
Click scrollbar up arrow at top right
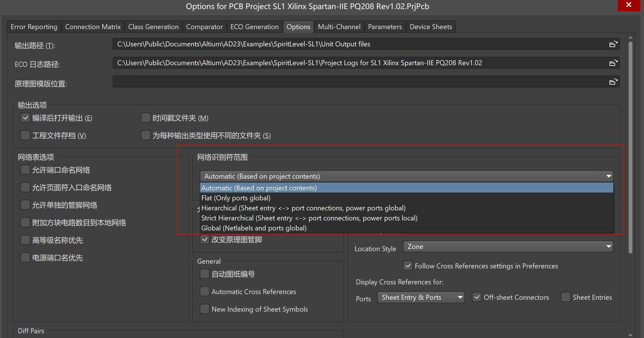(x=630, y=38)
